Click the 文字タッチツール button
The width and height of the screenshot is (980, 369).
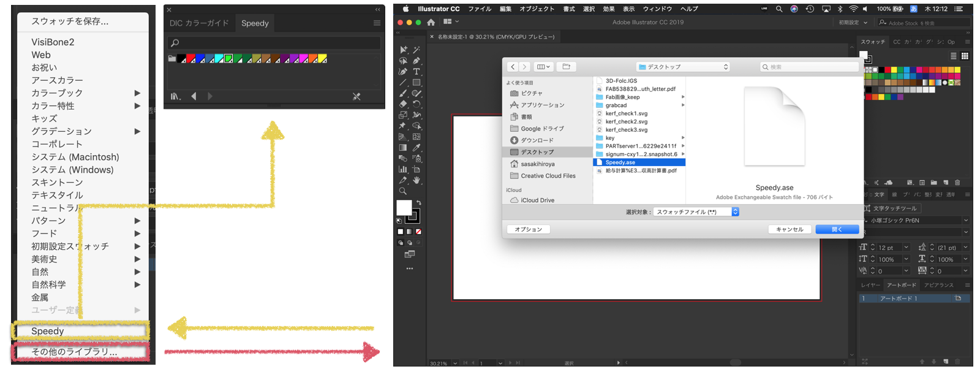point(891,208)
